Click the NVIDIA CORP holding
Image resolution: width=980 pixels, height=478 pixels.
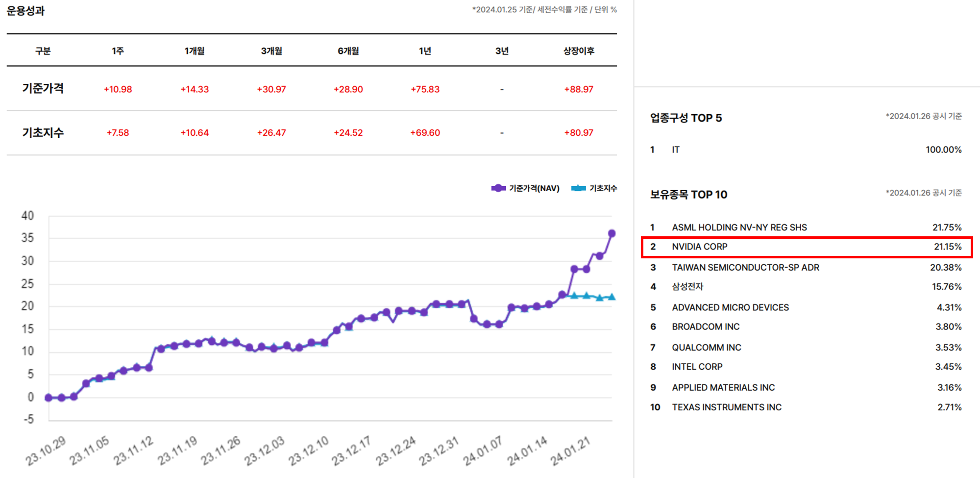699,247
